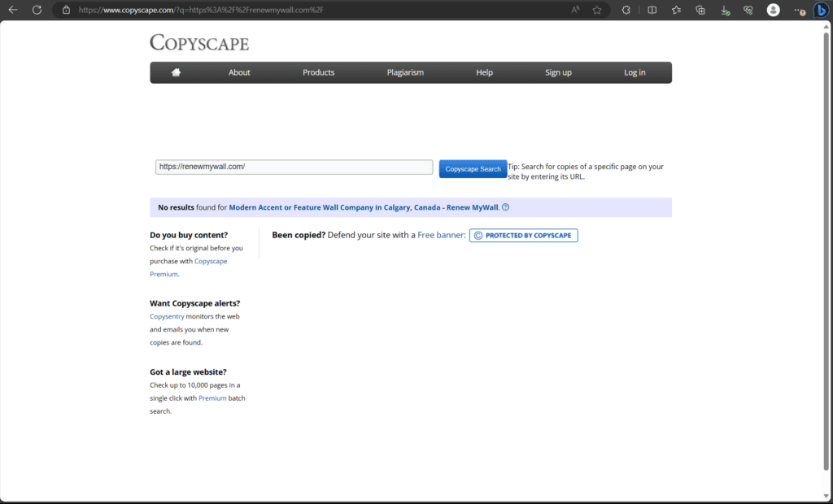Open the Copysentry link
This screenshot has height=504, width=833.
pos(167,316)
